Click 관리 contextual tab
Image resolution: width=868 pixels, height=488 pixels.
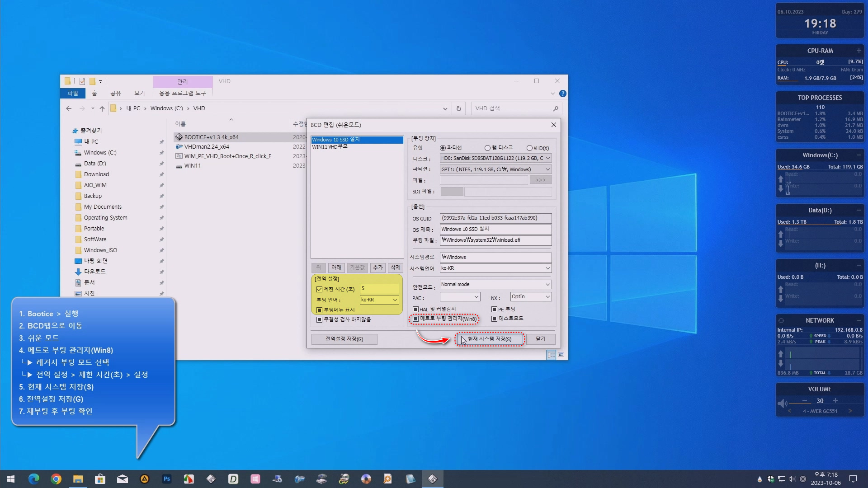[183, 81]
